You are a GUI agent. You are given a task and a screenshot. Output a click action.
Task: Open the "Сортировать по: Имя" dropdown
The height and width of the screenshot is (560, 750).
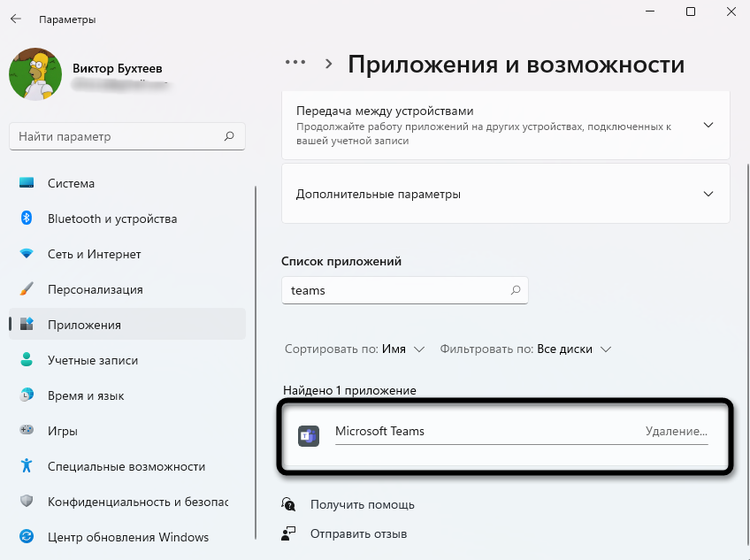click(x=355, y=349)
